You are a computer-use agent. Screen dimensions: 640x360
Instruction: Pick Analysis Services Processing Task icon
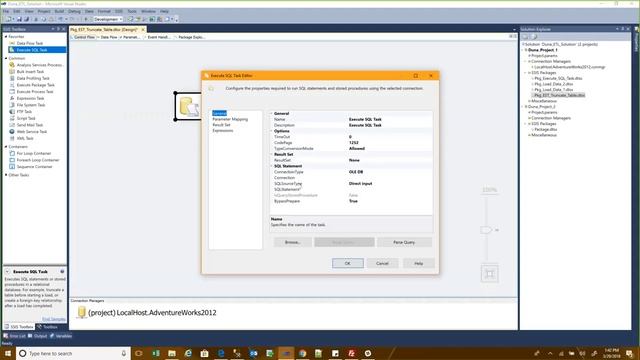coord(12,65)
